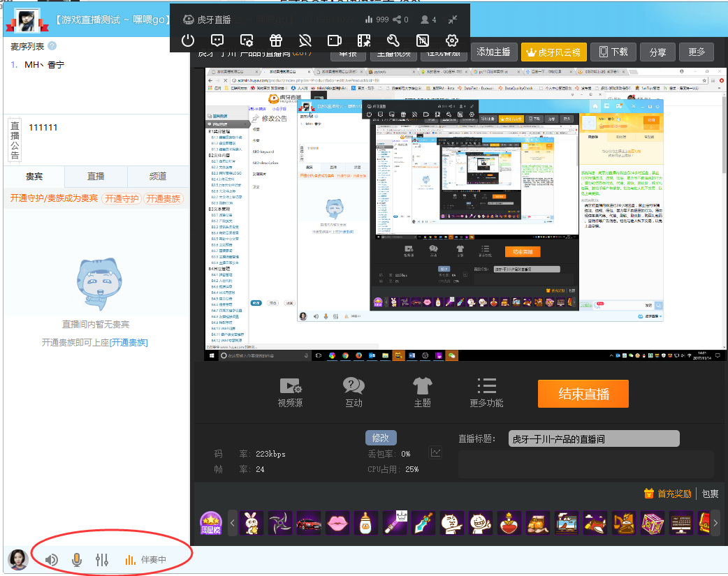Open the wrench tools icon
728x576 pixels.
tap(393, 41)
